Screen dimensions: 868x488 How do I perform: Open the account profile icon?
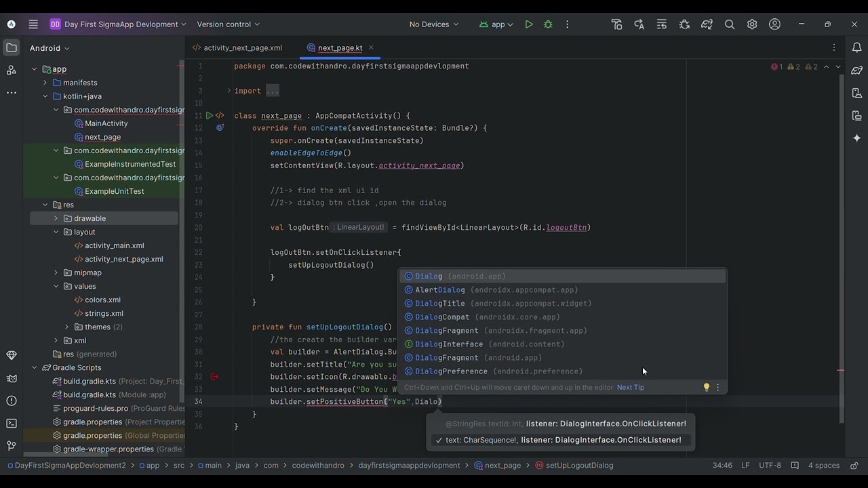(x=774, y=24)
